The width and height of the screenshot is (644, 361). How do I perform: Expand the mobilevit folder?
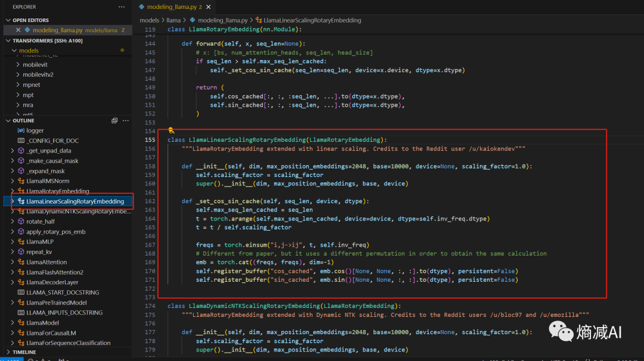(x=18, y=64)
